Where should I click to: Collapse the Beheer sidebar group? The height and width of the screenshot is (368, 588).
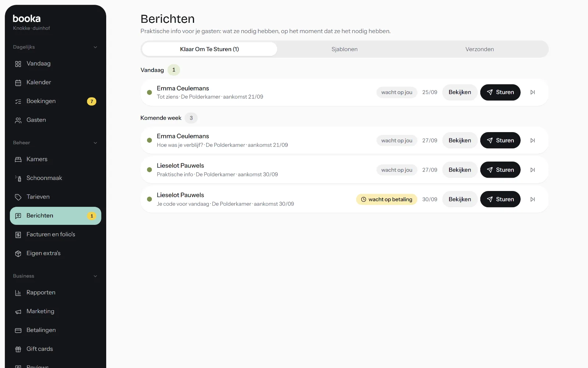(95, 143)
